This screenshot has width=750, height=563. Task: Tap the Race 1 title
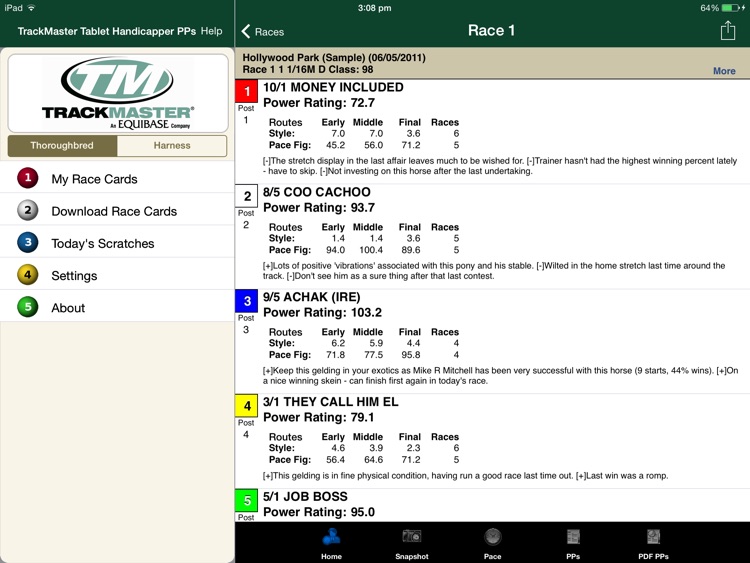pos(491,31)
